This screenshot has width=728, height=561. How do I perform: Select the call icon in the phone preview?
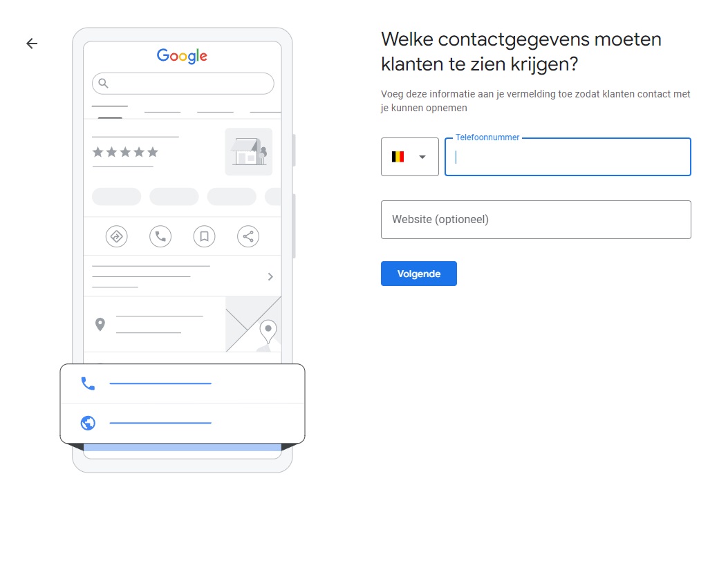(x=160, y=236)
